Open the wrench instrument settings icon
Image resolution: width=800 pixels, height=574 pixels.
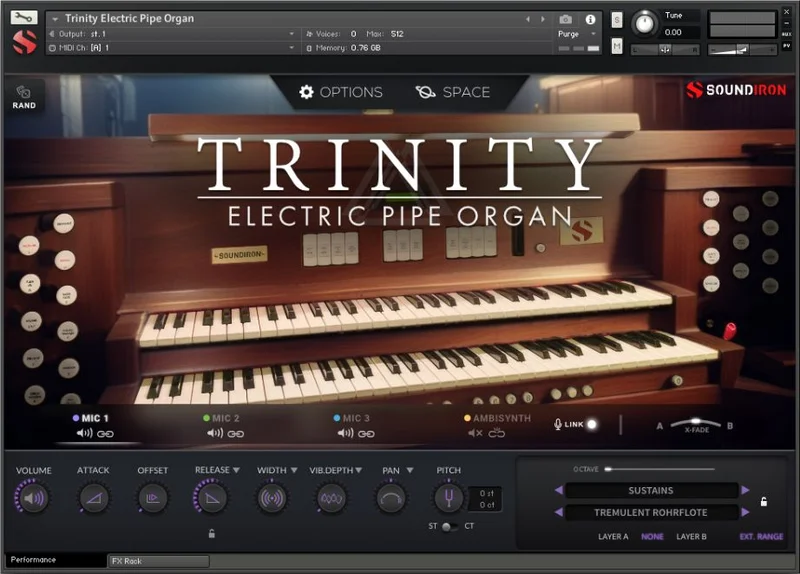coord(24,17)
